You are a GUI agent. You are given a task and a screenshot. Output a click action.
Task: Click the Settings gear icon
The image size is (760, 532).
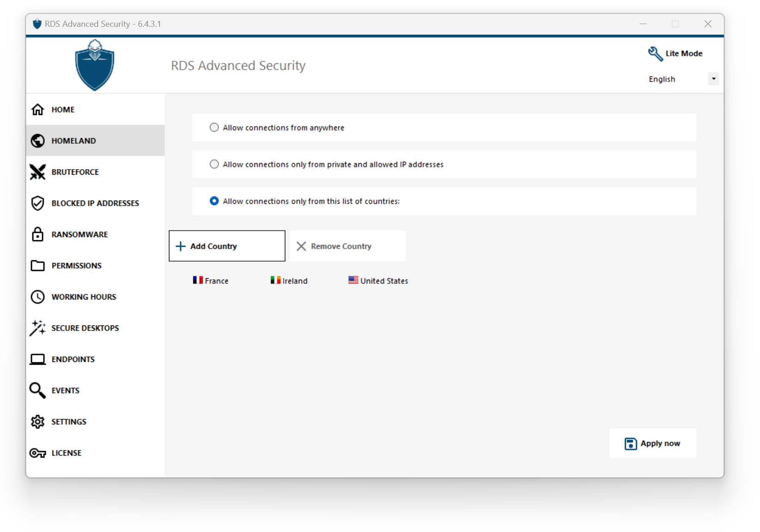point(37,422)
